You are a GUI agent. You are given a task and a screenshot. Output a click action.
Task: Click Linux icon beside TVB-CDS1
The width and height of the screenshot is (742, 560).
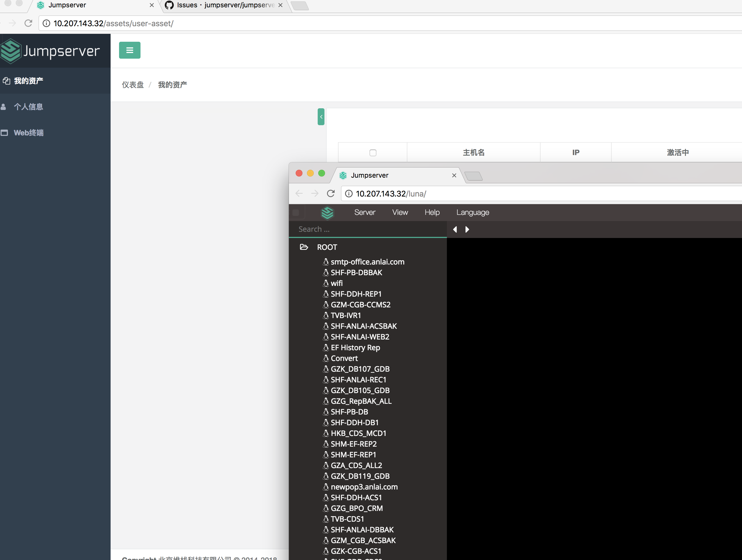point(326,519)
